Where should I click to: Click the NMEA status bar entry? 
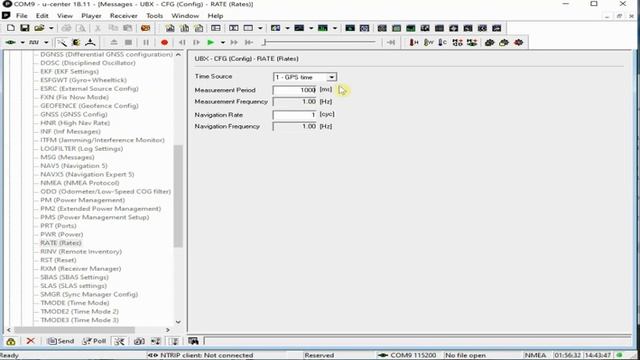[x=536, y=355]
